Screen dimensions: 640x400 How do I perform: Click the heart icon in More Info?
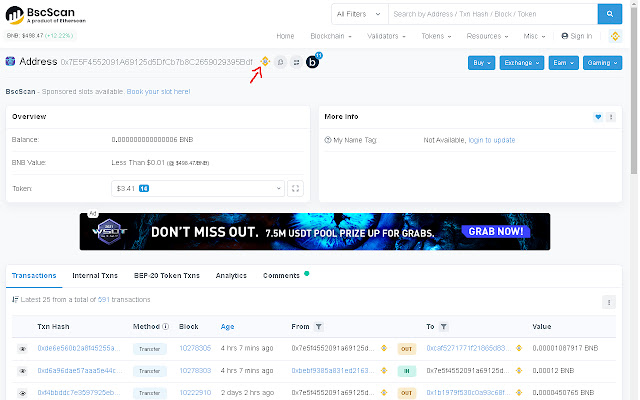[x=599, y=117]
